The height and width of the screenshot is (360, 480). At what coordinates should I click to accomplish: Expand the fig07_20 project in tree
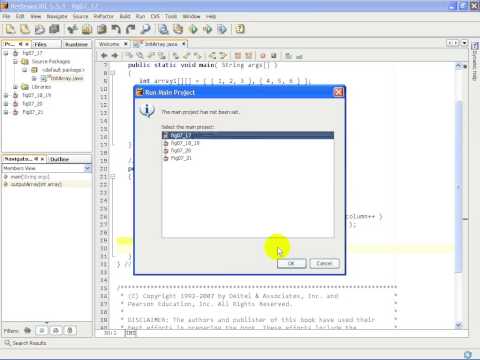click(6, 104)
